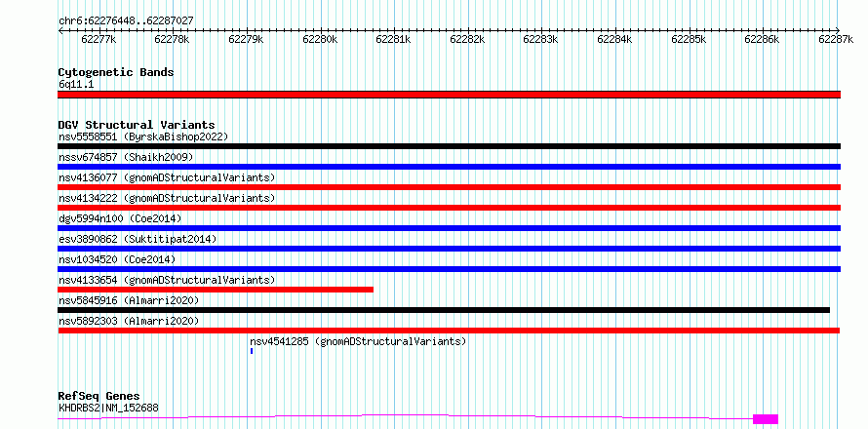Screen dimensions: 868x429
Task: Select the short red nsv4133654 variant bar
Action: [x=216, y=290]
